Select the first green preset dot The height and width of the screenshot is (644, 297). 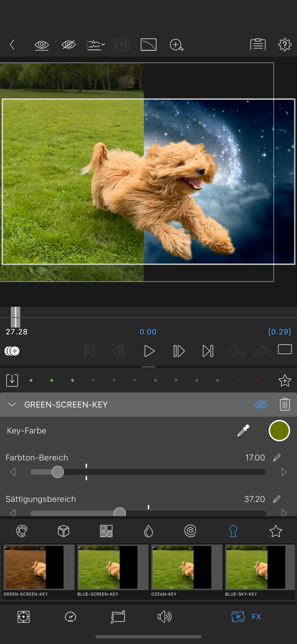tap(31, 381)
